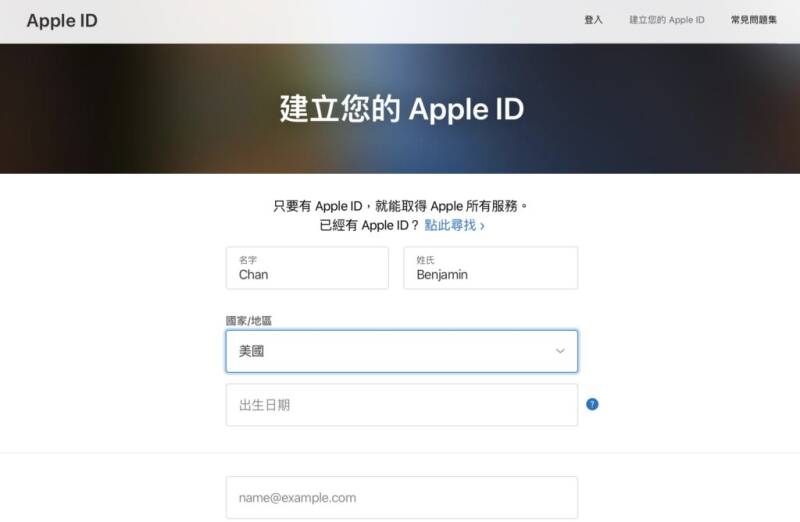Click the blue question mark help icon
This screenshot has width=800, height=522.
(x=592, y=404)
